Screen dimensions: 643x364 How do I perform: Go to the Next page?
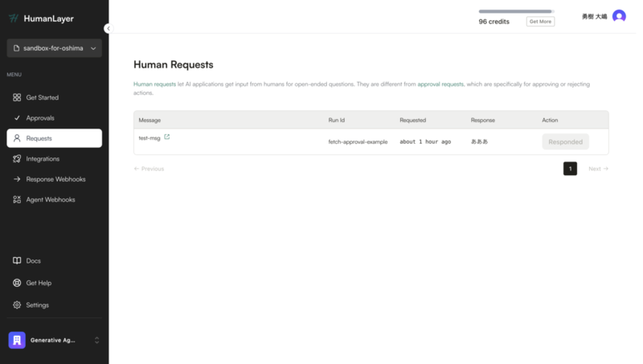point(598,169)
